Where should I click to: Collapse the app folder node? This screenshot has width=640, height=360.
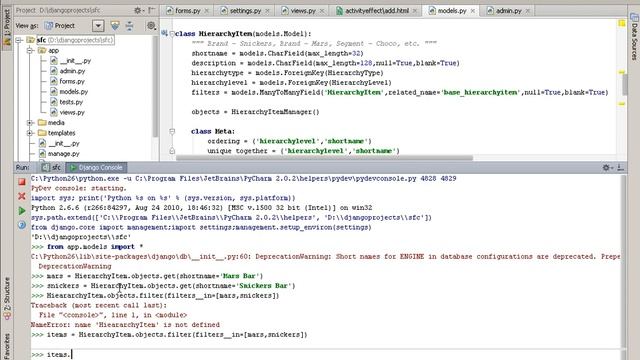30,51
